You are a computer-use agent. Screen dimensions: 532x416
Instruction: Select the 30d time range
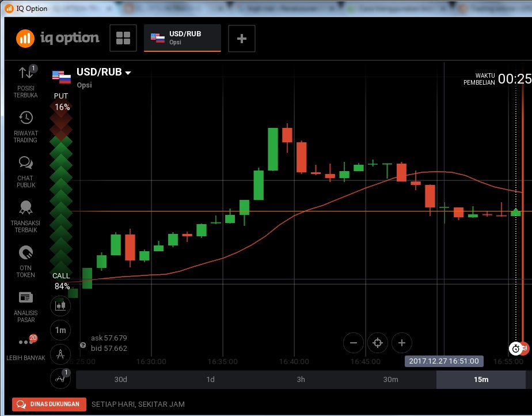tap(121, 379)
